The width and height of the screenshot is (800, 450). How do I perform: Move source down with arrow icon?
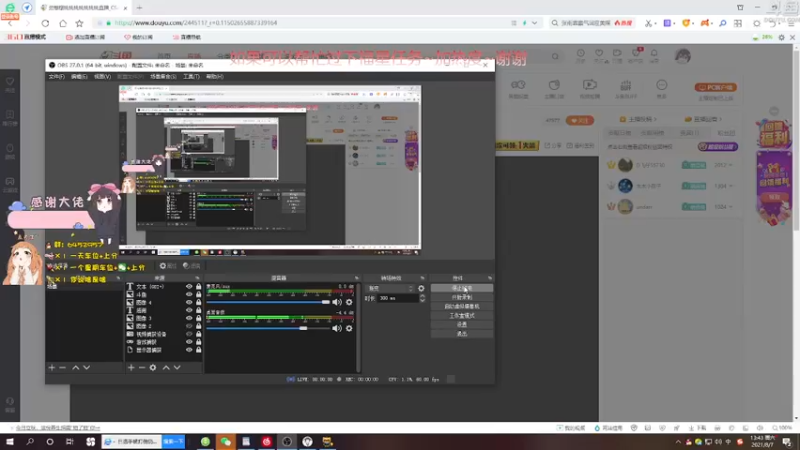click(x=177, y=367)
